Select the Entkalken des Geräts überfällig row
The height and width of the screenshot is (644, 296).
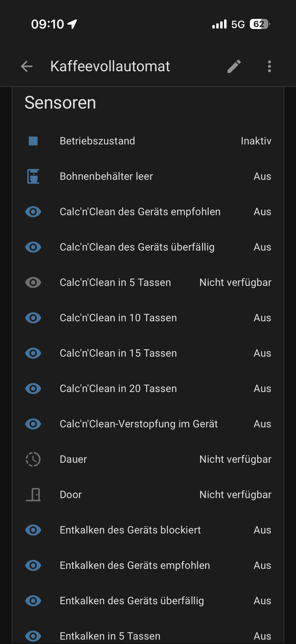tap(148, 601)
